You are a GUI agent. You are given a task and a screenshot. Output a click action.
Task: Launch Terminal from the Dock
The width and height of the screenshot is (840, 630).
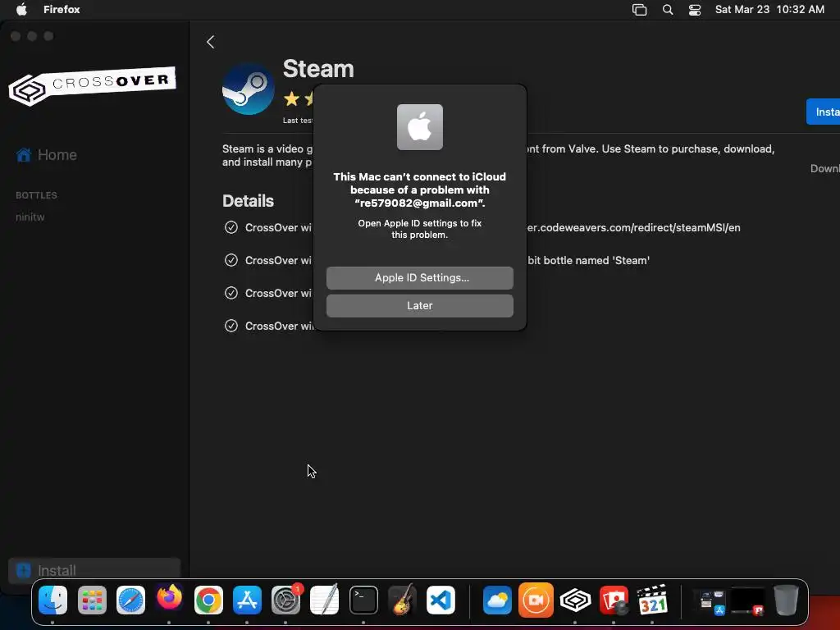tap(363, 600)
